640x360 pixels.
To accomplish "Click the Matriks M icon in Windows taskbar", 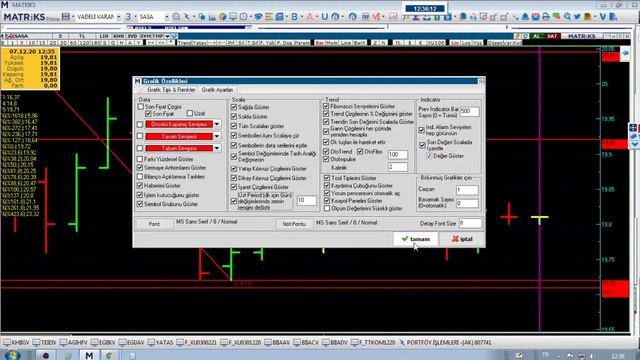I will pos(89,355).
